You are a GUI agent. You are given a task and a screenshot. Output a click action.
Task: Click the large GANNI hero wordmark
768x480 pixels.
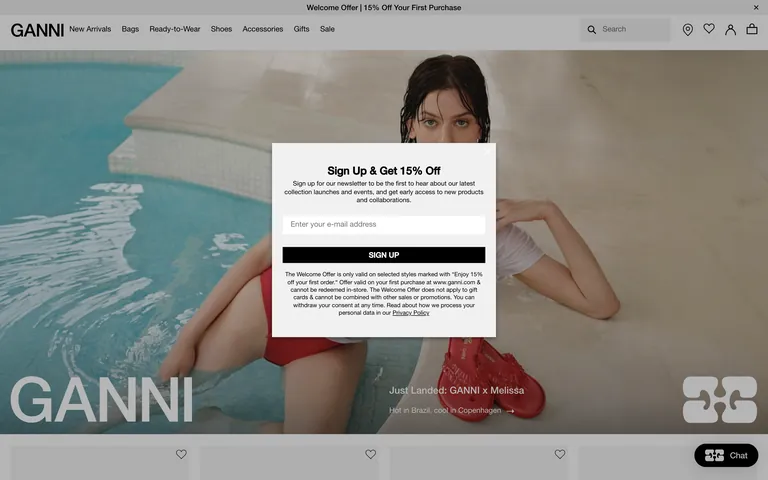click(101, 399)
